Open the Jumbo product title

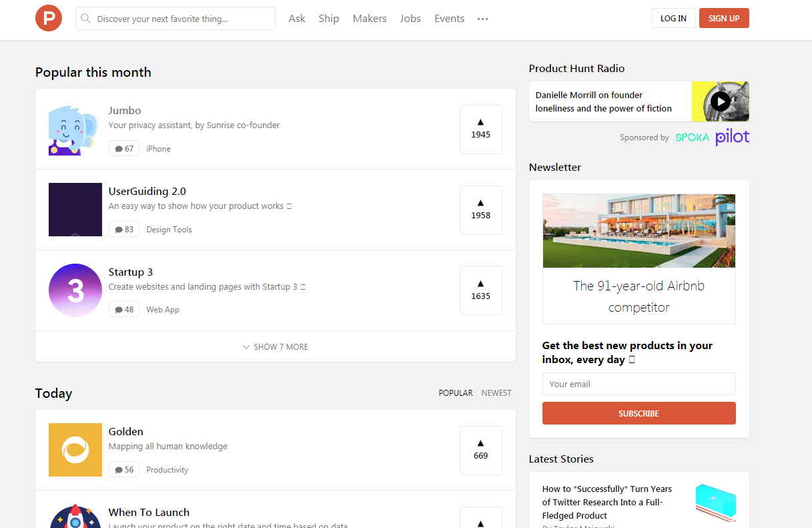(x=125, y=111)
